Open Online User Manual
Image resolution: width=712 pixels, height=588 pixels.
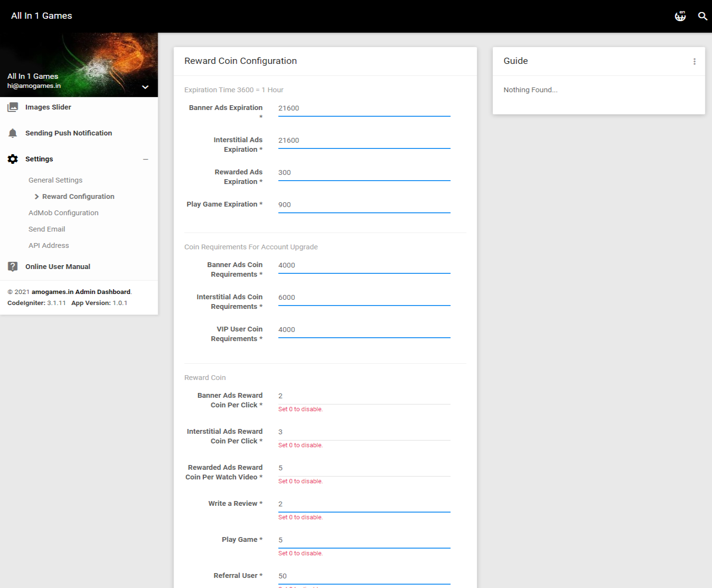(x=58, y=267)
